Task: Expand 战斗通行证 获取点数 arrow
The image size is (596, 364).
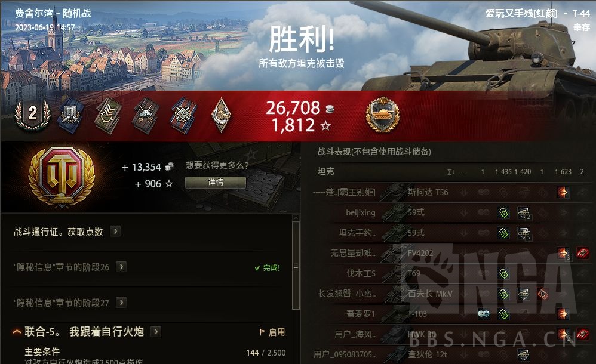Action: point(115,231)
